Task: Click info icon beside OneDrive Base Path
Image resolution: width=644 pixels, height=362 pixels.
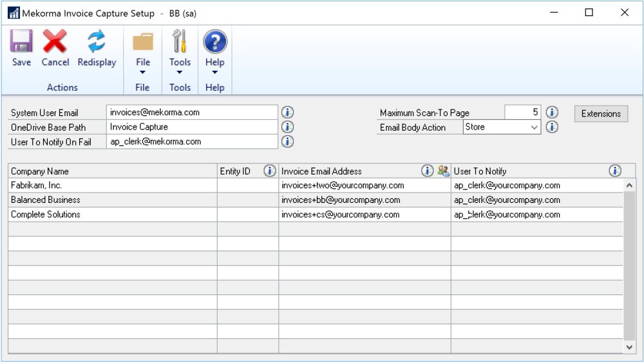Action: point(288,127)
